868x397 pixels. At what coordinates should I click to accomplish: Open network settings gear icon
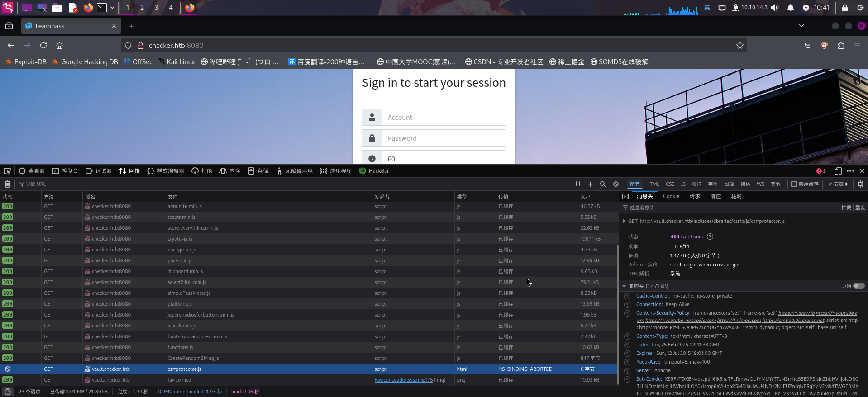tap(860, 184)
